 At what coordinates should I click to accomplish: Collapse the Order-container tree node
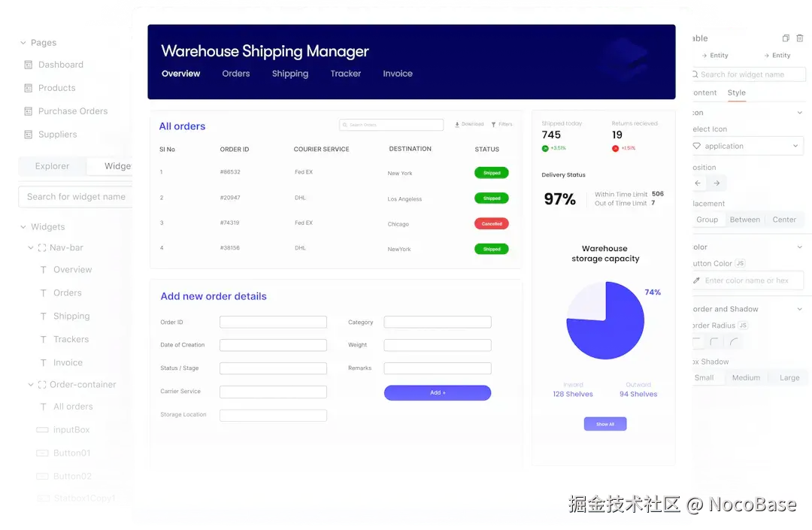[31, 385]
